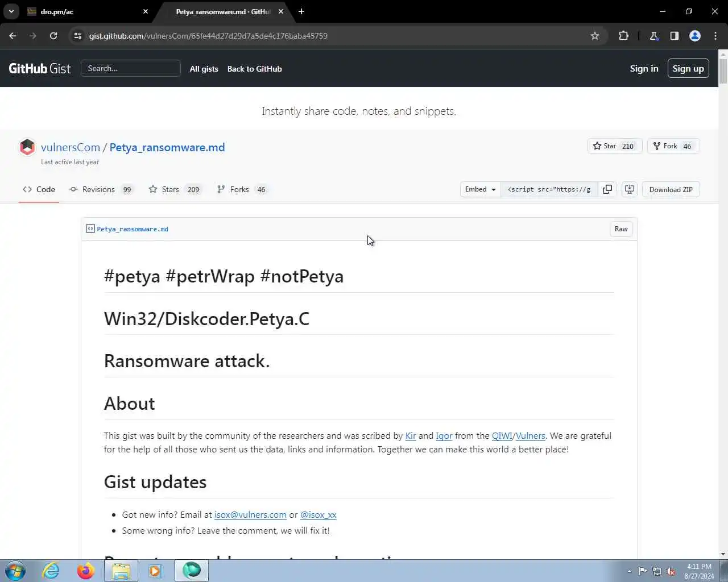The height and width of the screenshot is (582, 728).
Task: Open @isox_xx handle link
Action: coord(318,515)
